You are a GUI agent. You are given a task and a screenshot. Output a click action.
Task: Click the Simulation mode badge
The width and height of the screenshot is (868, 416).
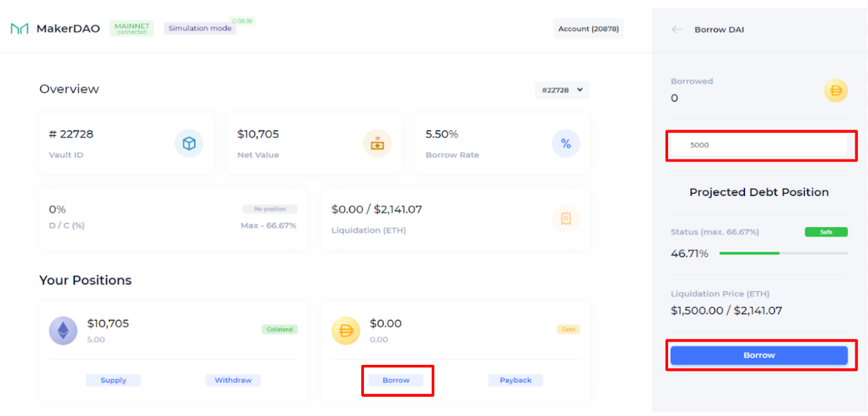200,29
